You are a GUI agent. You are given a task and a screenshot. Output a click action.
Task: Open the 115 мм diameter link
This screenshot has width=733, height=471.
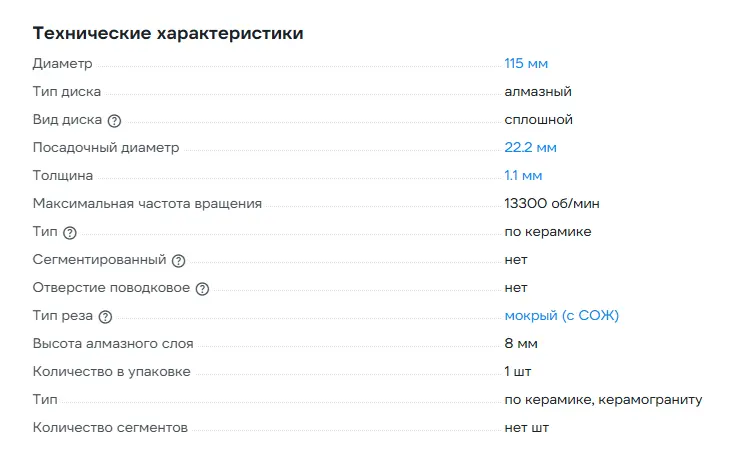(526, 64)
